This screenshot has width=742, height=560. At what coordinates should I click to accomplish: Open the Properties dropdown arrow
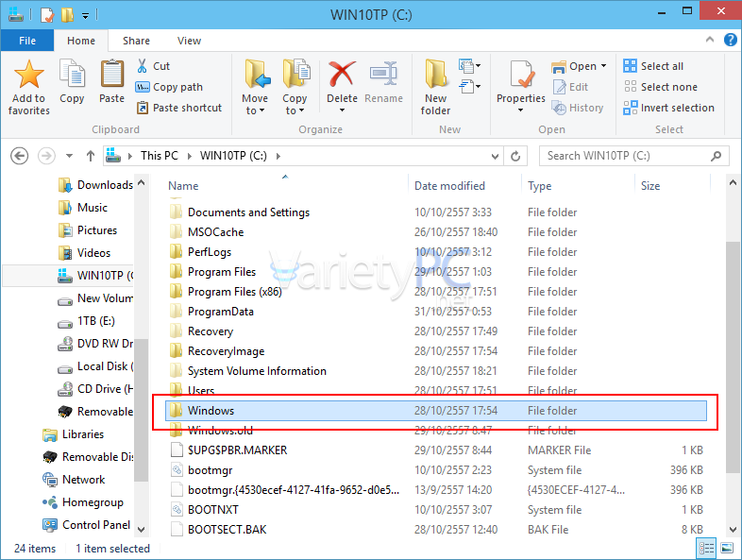[520, 110]
